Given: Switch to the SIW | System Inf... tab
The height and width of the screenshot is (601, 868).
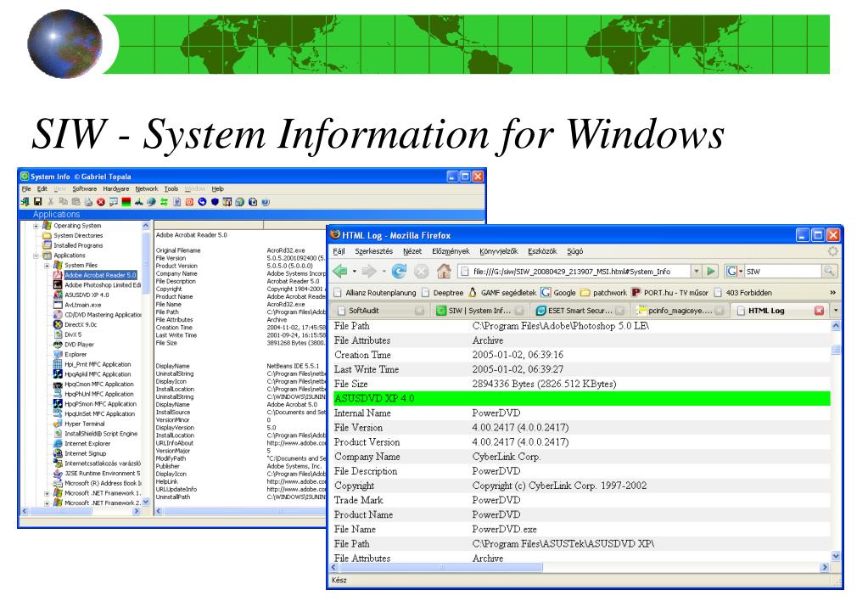Looking at the screenshot, I should click(479, 311).
